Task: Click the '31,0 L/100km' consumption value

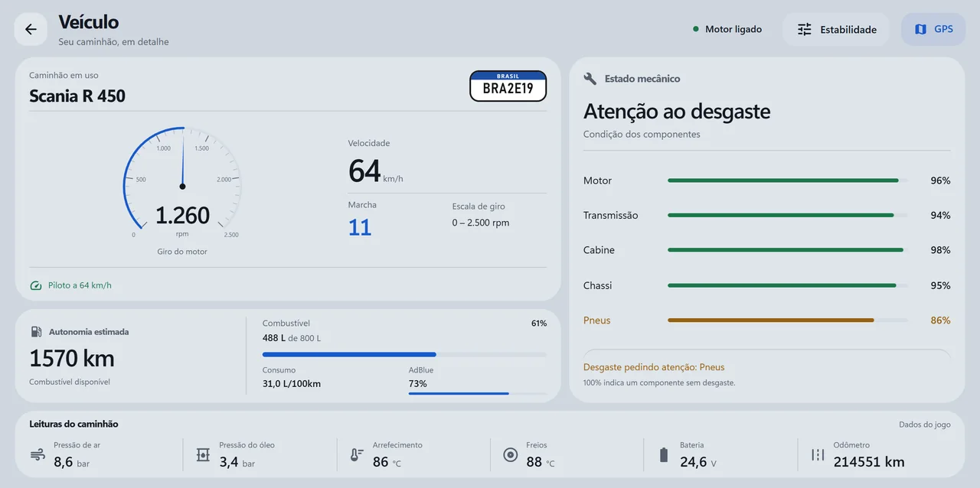Action: pos(292,383)
